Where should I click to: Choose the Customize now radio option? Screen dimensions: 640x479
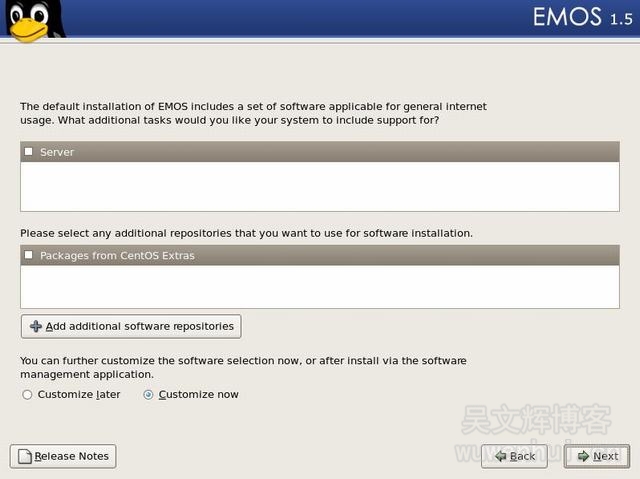(x=148, y=395)
